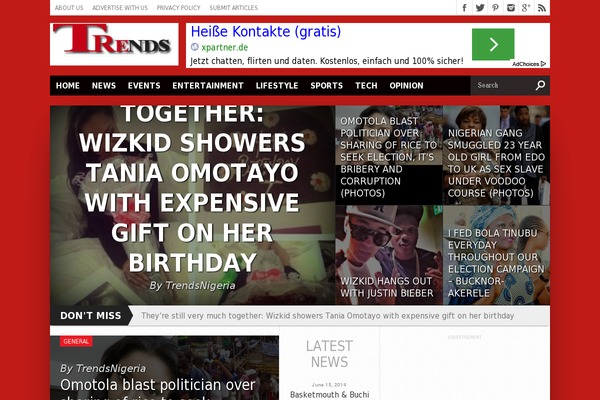
Task: Click the AdChoices icon
Action: pos(529,64)
